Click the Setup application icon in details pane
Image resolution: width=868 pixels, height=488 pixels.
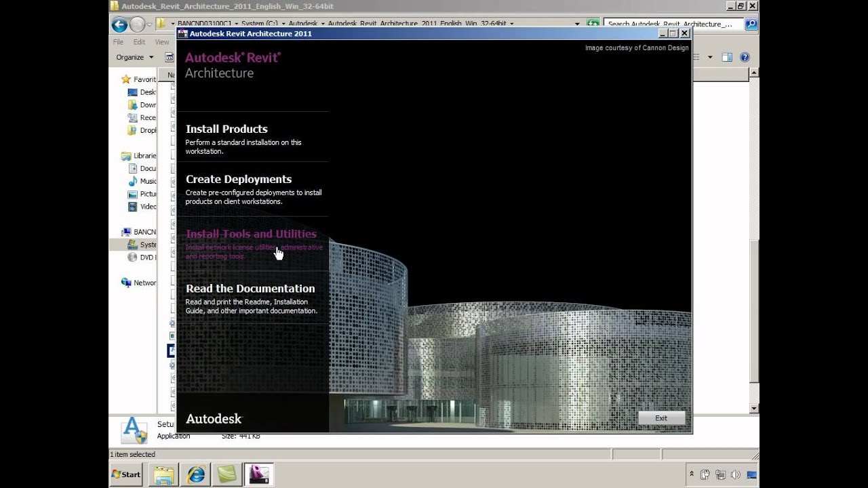coord(134,430)
